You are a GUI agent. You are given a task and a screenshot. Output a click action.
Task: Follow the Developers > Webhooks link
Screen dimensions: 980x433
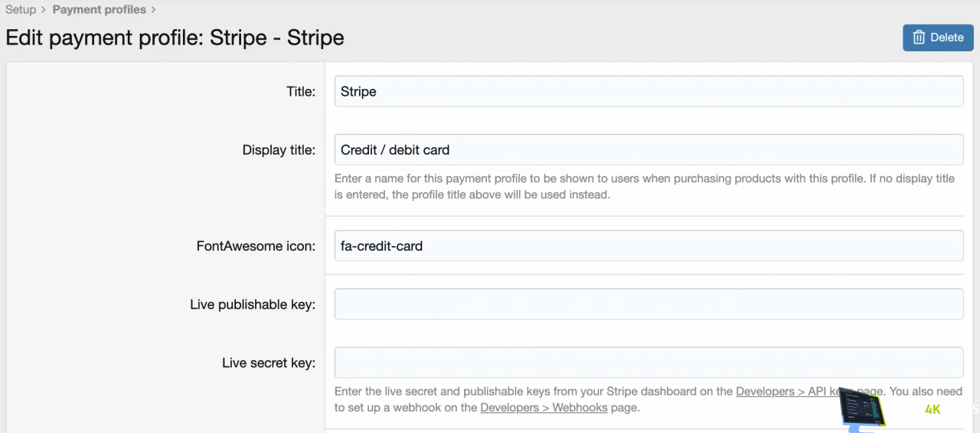(544, 408)
